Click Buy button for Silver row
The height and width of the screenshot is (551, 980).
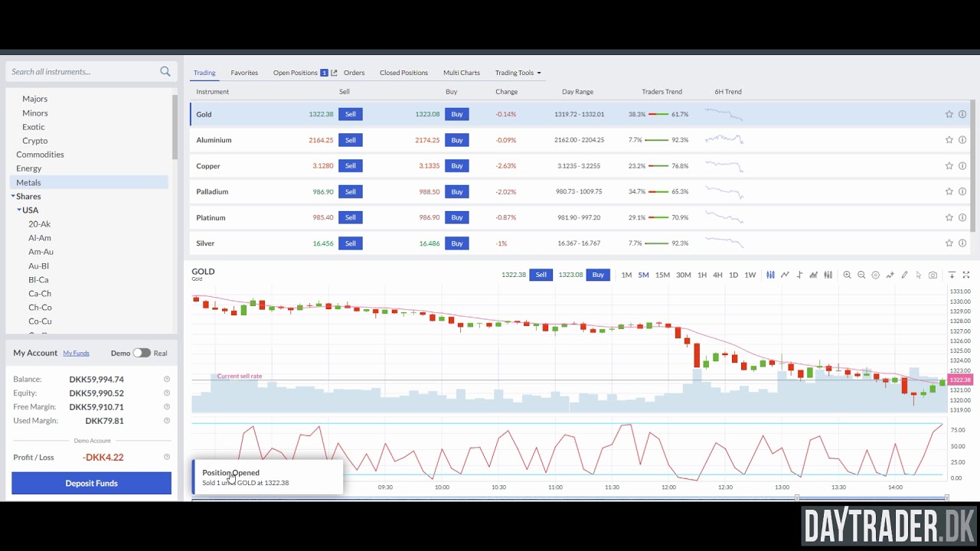tap(457, 243)
